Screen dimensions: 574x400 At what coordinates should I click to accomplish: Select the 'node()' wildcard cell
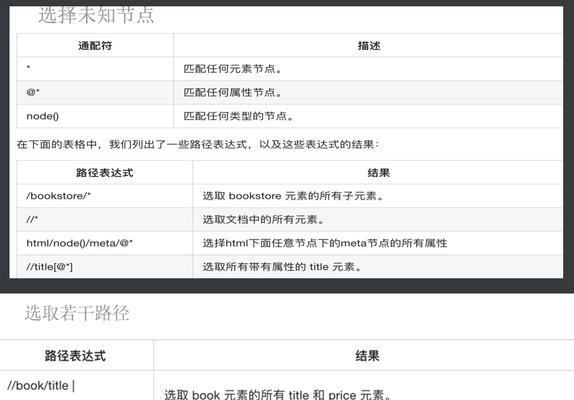95,116
